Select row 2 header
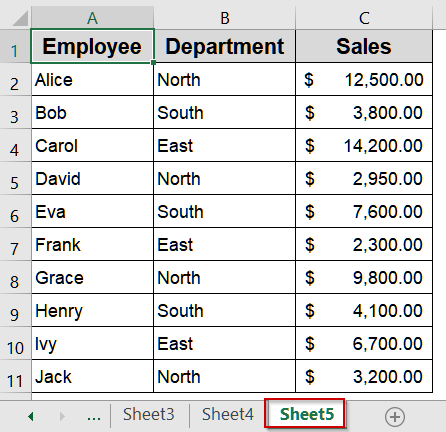This screenshot has height=432, width=446. [x=15, y=79]
